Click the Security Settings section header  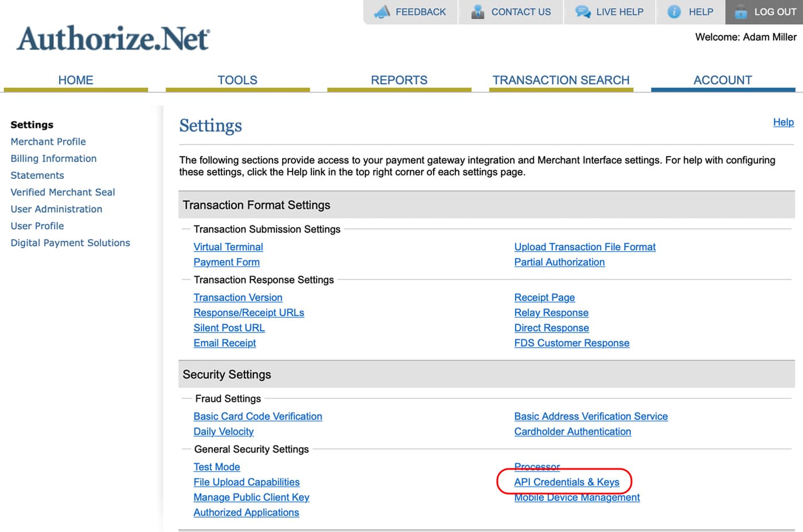tap(227, 375)
